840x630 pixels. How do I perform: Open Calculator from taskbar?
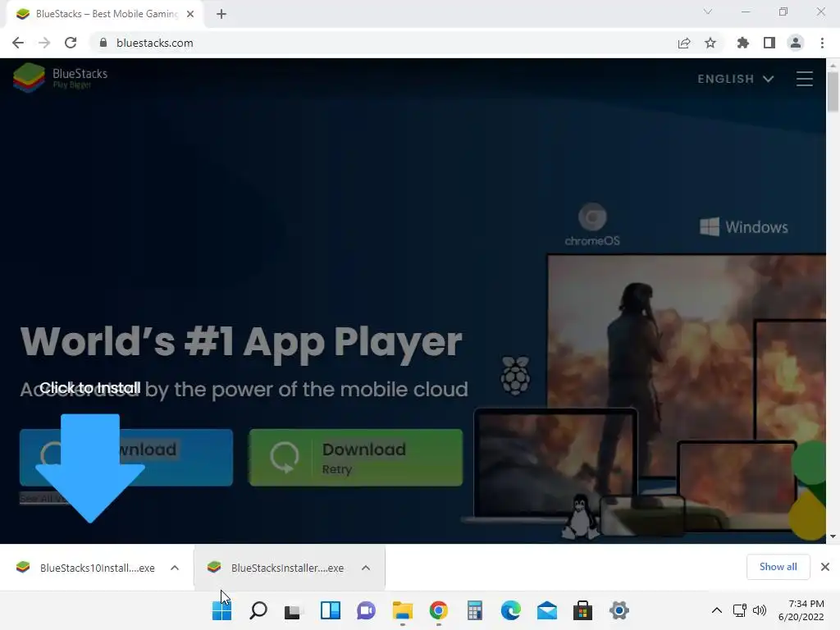click(475, 610)
